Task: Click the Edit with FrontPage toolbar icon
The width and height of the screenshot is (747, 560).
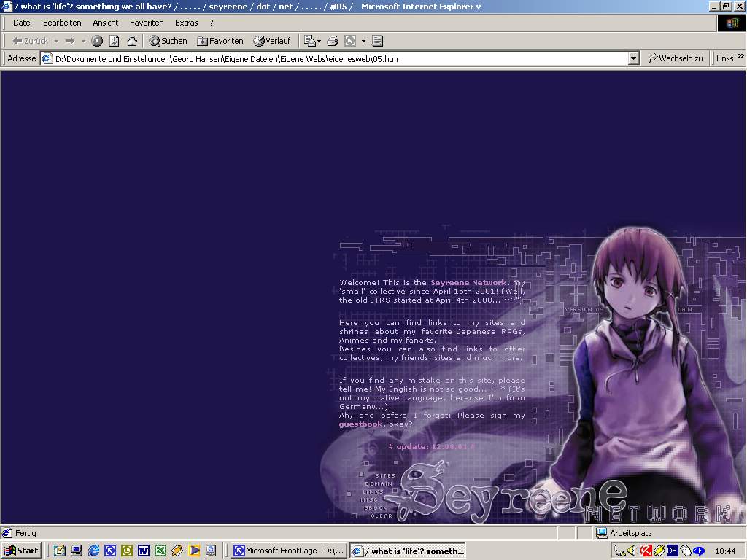Action: point(350,41)
